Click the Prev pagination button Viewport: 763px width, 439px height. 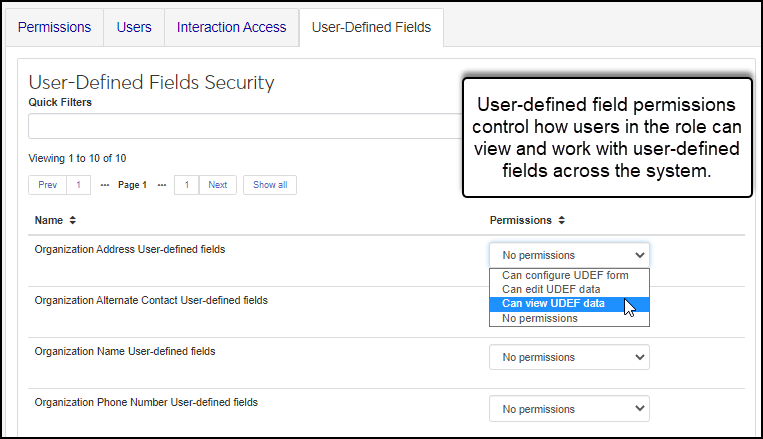(x=48, y=185)
